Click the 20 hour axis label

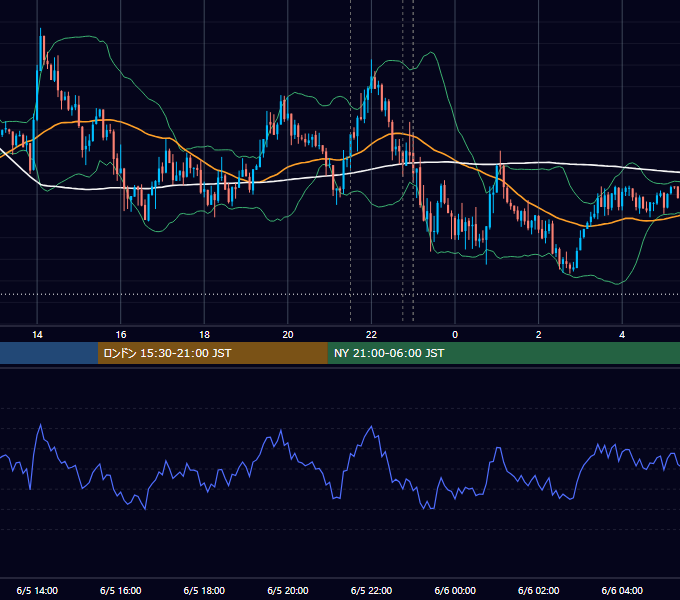click(288, 335)
